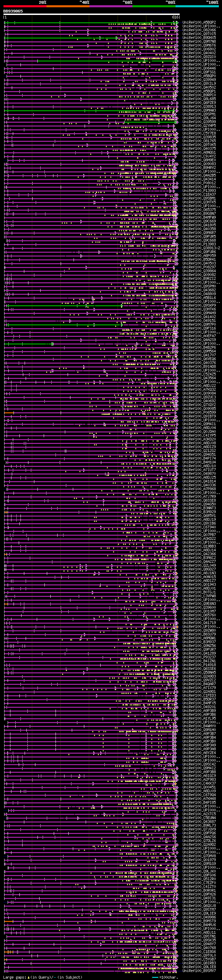The image size is (222, 980).
Task: Select label UniRef100_P06599
Action: pos(199,412)
